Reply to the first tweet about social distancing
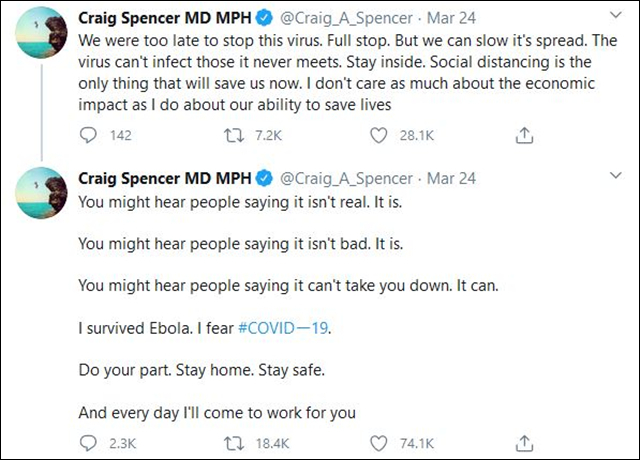Screen dimensions: 640x460 pos(88,136)
